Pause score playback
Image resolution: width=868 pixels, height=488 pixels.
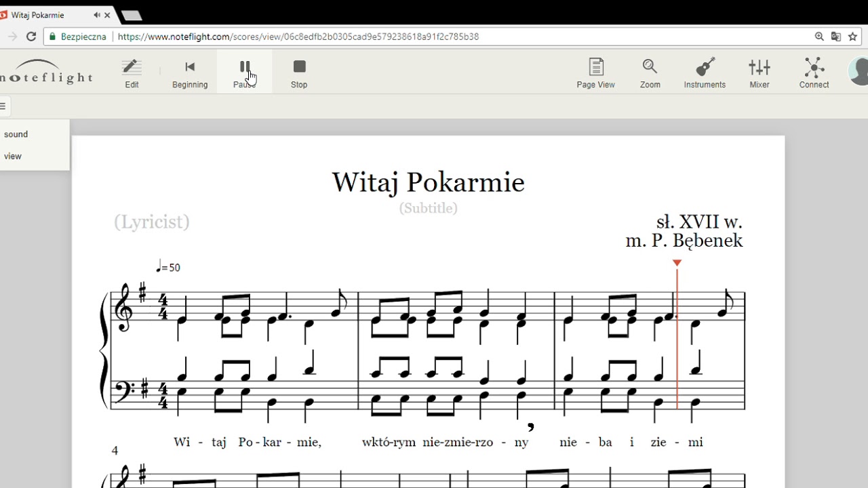pyautogui.click(x=244, y=73)
